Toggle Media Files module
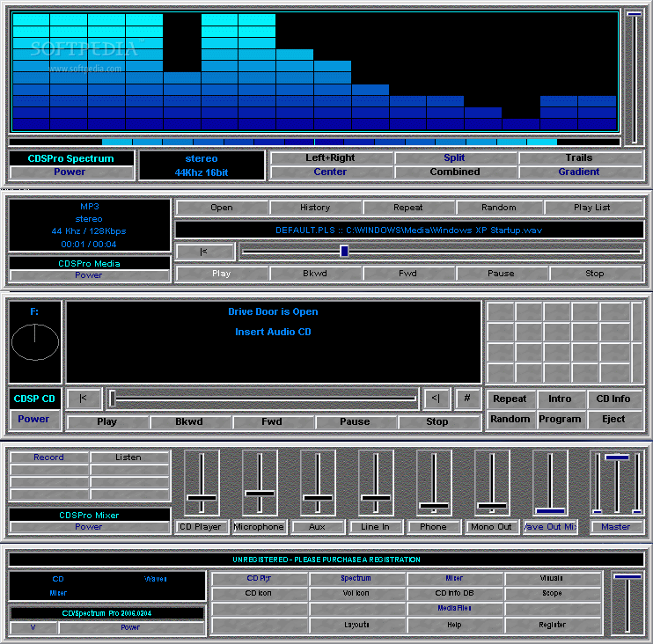Image resolution: width=653 pixels, height=644 pixels. click(x=455, y=608)
